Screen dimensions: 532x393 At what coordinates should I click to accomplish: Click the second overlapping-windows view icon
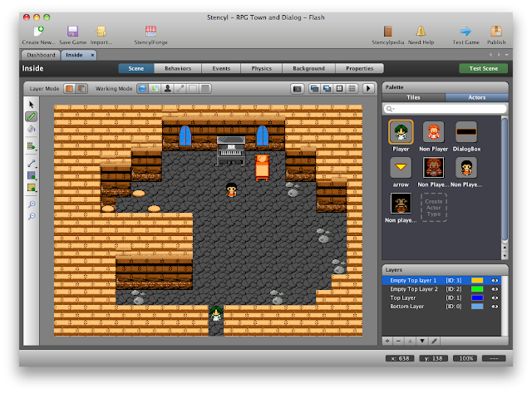(x=327, y=89)
